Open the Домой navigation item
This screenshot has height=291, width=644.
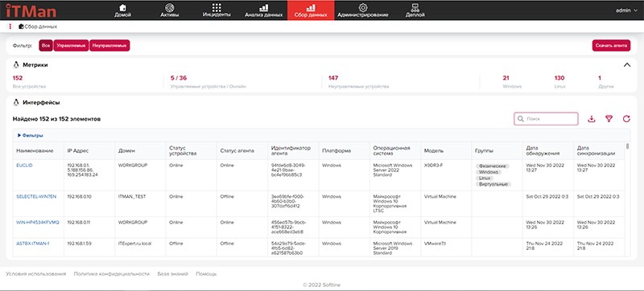(122, 10)
